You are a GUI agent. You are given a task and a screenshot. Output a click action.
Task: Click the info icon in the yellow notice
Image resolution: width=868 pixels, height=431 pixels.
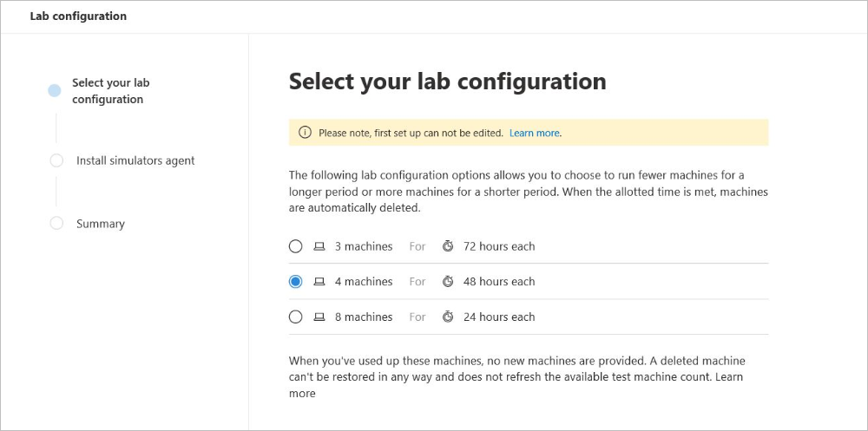305,133
